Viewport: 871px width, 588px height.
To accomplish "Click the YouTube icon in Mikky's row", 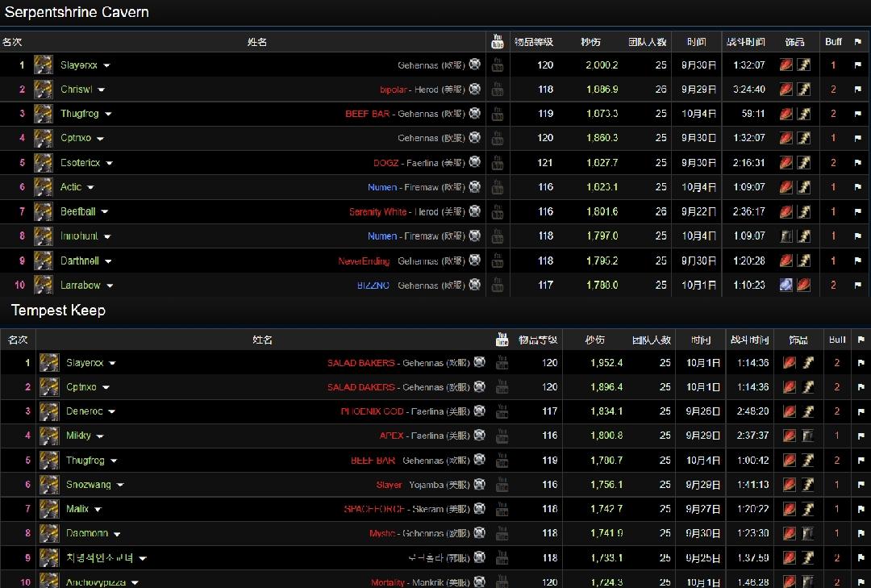I will (502, 436).
